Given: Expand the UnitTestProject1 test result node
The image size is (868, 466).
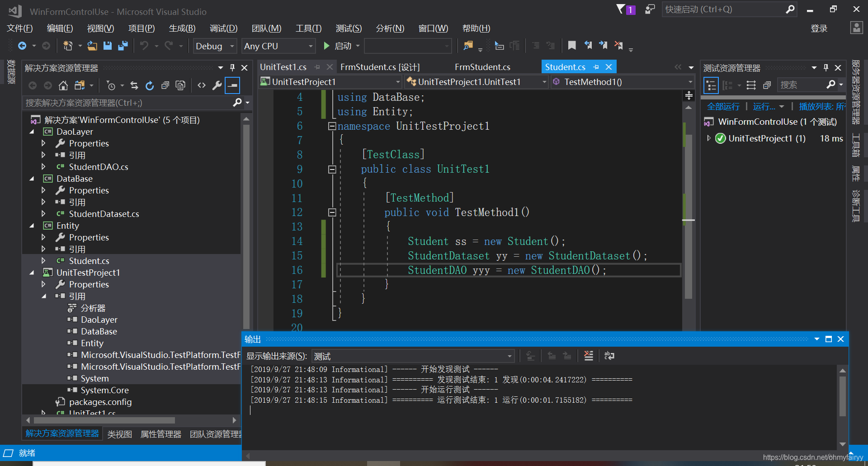Looking at the screenshot, I should (x=709, y=138).
